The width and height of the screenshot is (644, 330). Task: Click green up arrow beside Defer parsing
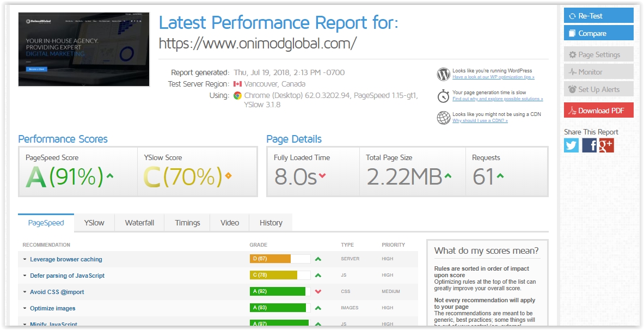click(x=318, y=276)
